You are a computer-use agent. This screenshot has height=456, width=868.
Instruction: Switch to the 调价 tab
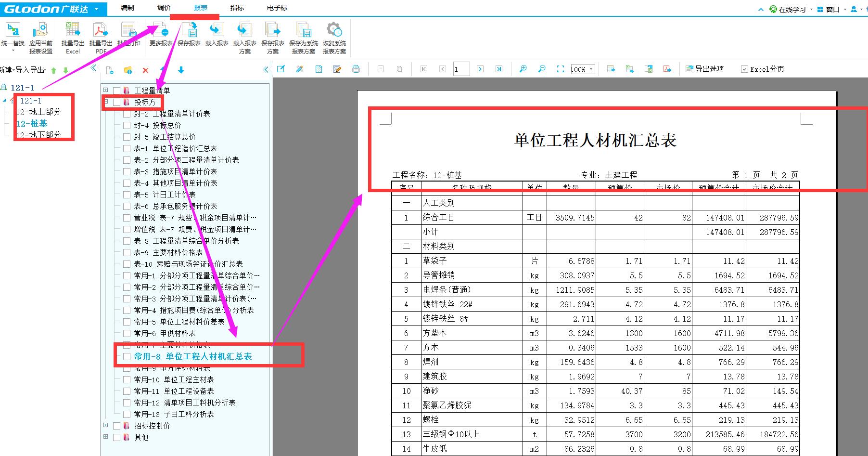(164, 8)
